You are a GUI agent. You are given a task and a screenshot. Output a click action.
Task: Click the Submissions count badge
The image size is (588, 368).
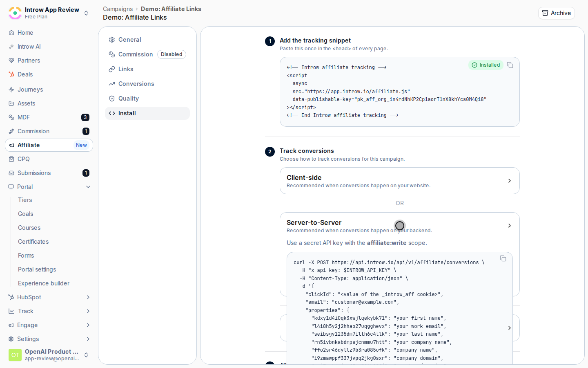tap(86, 173)
